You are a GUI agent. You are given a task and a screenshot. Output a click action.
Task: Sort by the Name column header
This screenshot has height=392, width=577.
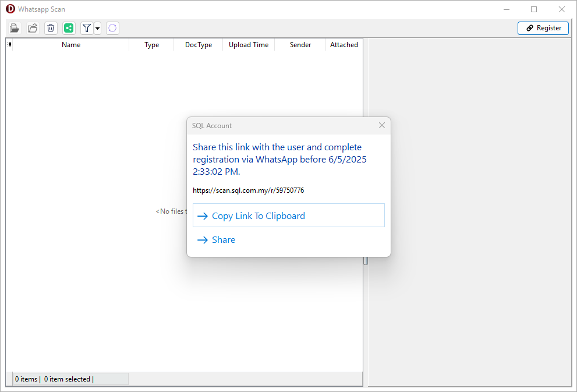71,45
